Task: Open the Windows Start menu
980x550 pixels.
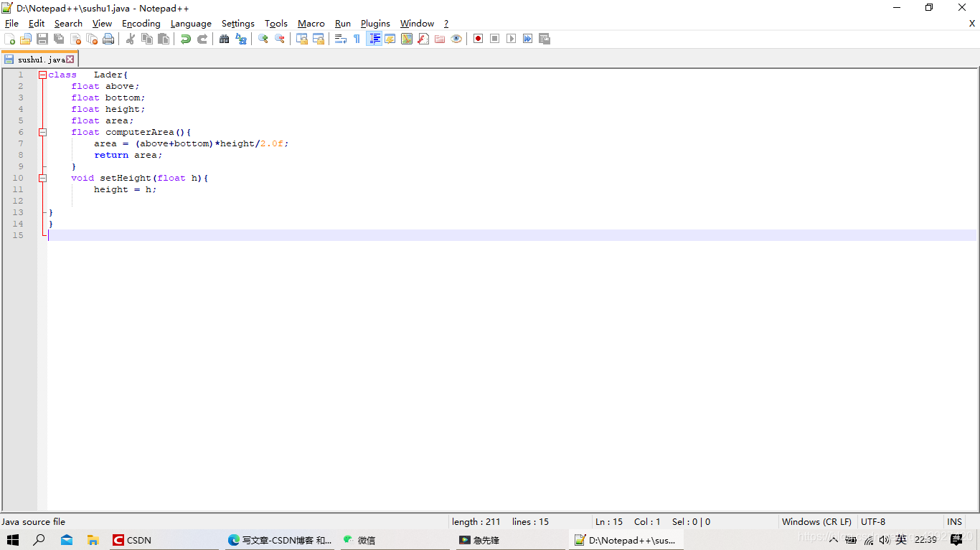Action: [13, 540]
